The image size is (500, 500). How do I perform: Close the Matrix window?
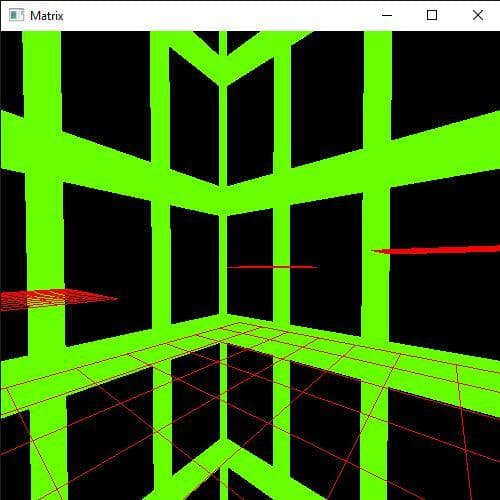pyautogui.click(x=478, y=15)
